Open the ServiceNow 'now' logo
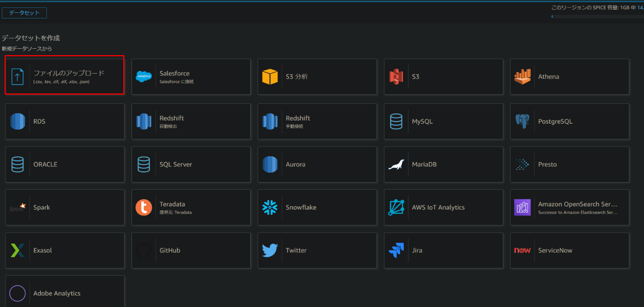 (522, 250)
